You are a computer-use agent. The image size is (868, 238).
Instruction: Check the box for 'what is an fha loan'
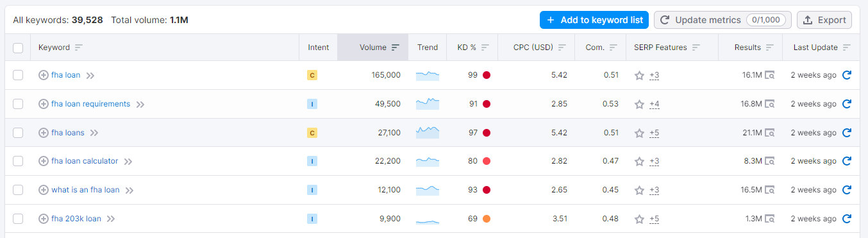pyautogui.click(x=18, y=190)
